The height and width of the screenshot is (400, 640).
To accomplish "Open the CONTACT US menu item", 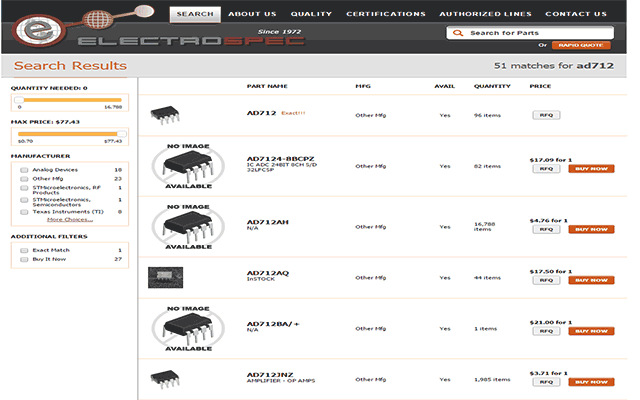I will click(x=576, y=14).
